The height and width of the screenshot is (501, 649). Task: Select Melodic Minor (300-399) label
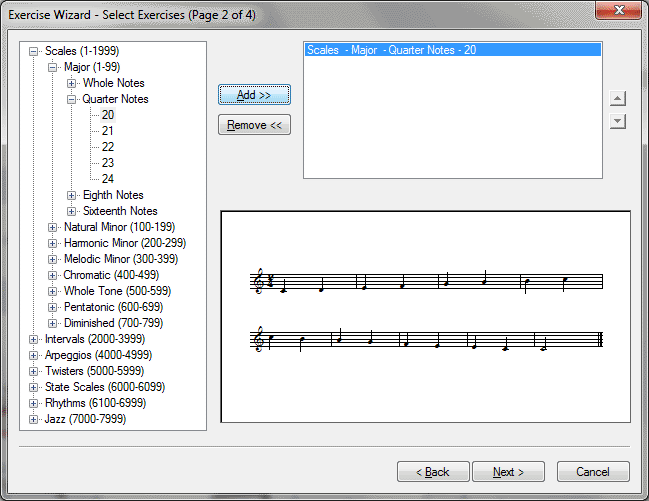tap(121, 259)
